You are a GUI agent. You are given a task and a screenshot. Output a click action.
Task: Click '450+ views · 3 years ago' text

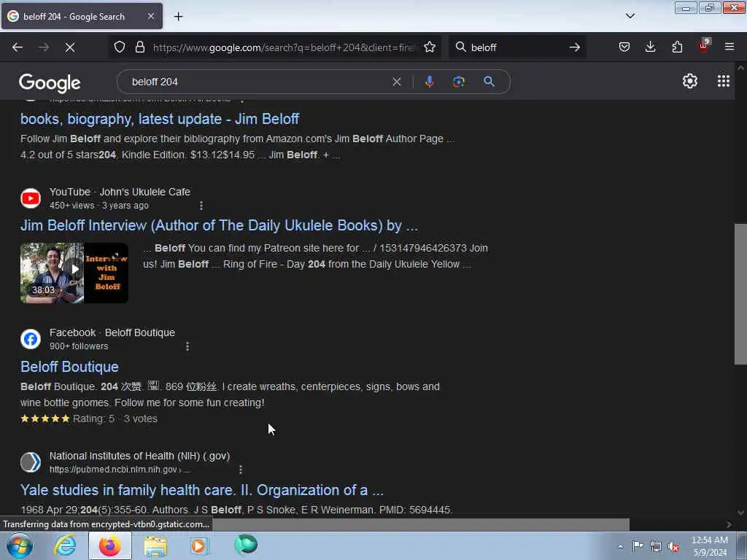[99, 206]
